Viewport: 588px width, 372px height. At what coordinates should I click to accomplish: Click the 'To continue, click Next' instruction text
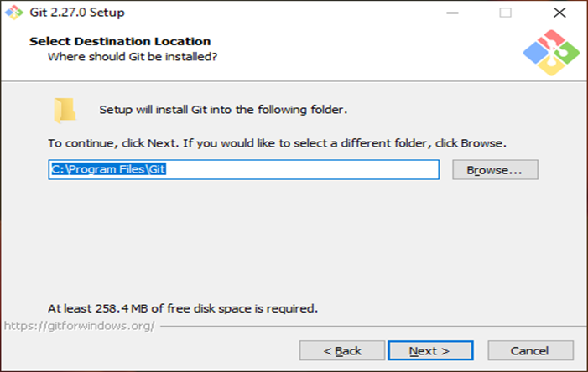coord(277,143)
